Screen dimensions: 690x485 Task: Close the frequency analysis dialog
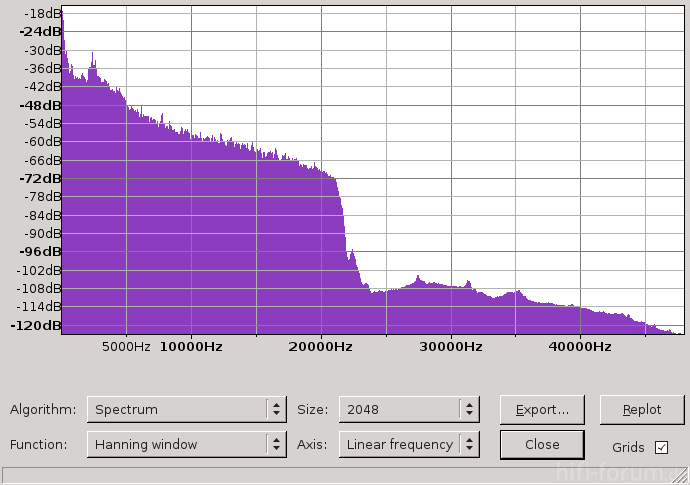pyautogui.click(x=542, y=445)
